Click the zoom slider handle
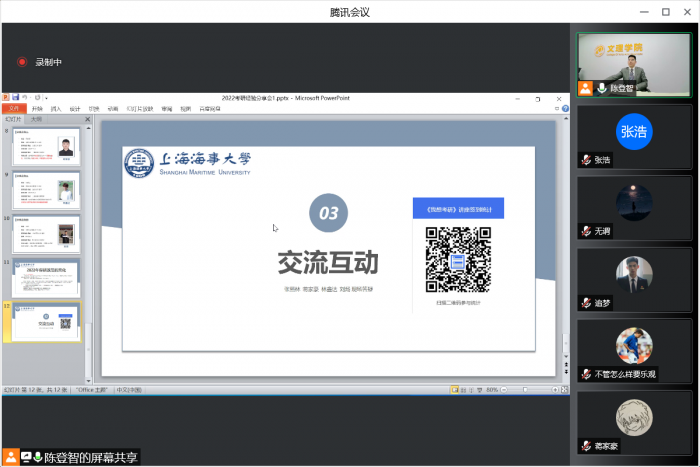 pos(525,390)
